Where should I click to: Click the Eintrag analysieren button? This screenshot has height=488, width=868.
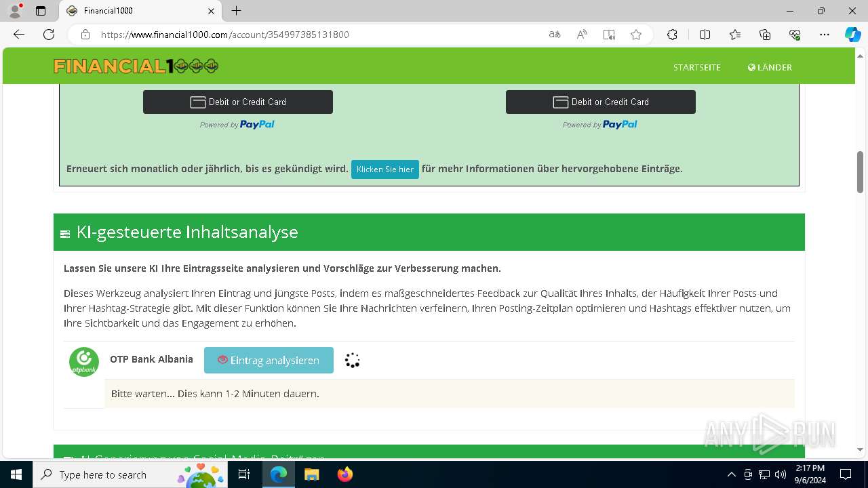(x=269, y=360)
